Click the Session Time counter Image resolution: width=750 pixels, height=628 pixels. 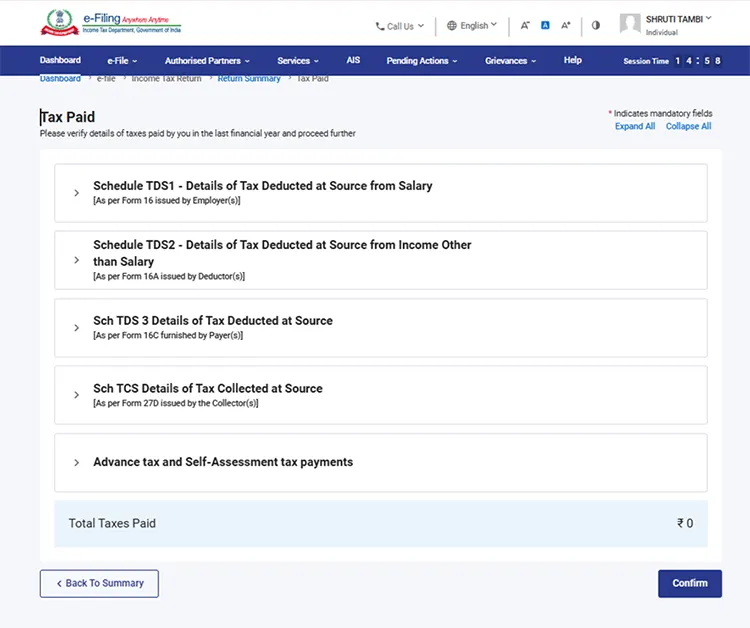(x=672, y=61)
